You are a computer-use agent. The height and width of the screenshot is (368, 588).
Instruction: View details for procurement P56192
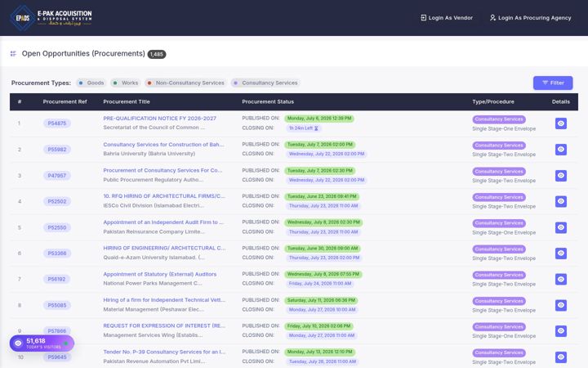click(560, 279)
